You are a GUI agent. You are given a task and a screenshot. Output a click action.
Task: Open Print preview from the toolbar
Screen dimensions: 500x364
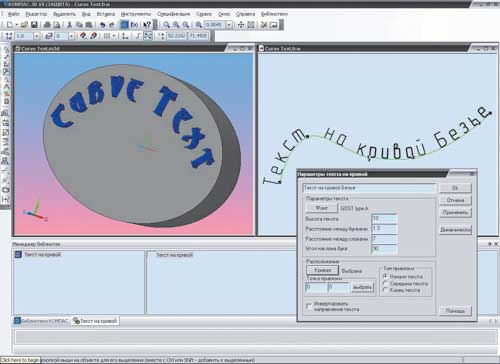tap(57, 25)
